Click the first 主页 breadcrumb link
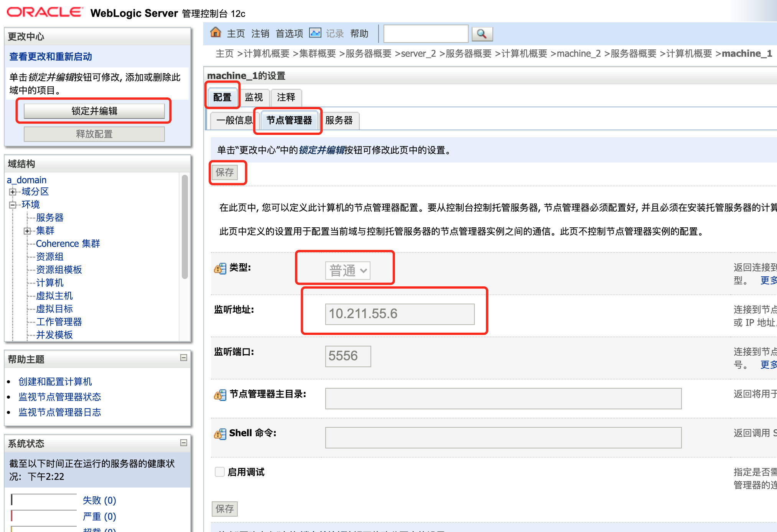 [225, 54]
